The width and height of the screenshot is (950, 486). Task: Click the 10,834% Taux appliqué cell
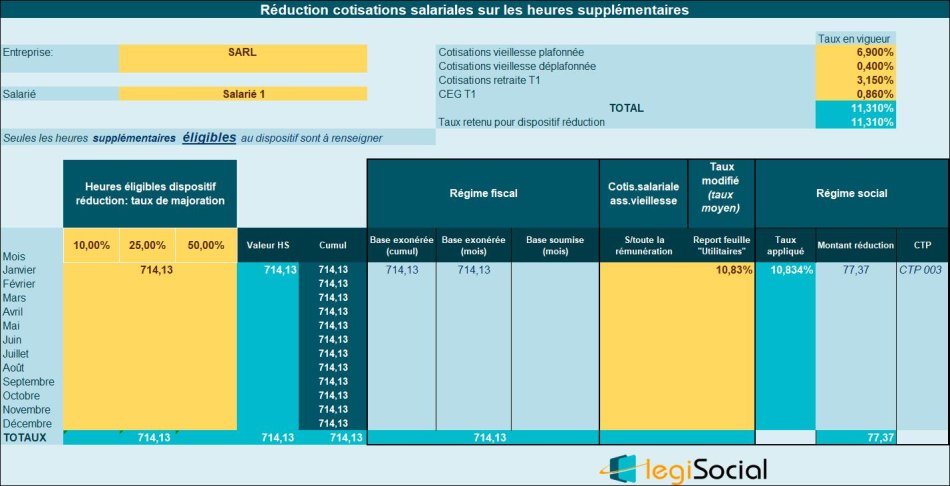point(786,270)
